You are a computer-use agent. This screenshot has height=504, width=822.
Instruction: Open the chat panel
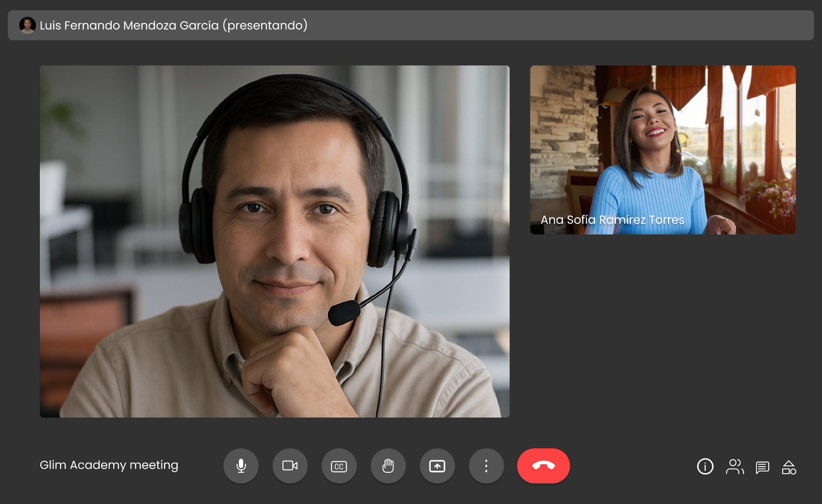[762, 467]
